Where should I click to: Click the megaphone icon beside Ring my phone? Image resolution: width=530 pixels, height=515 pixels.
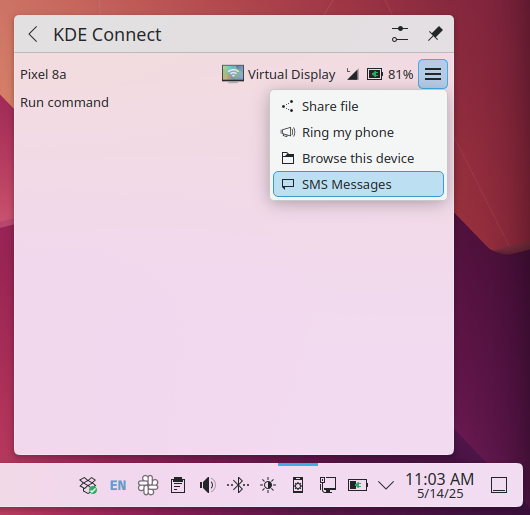(x=288, y=132)
